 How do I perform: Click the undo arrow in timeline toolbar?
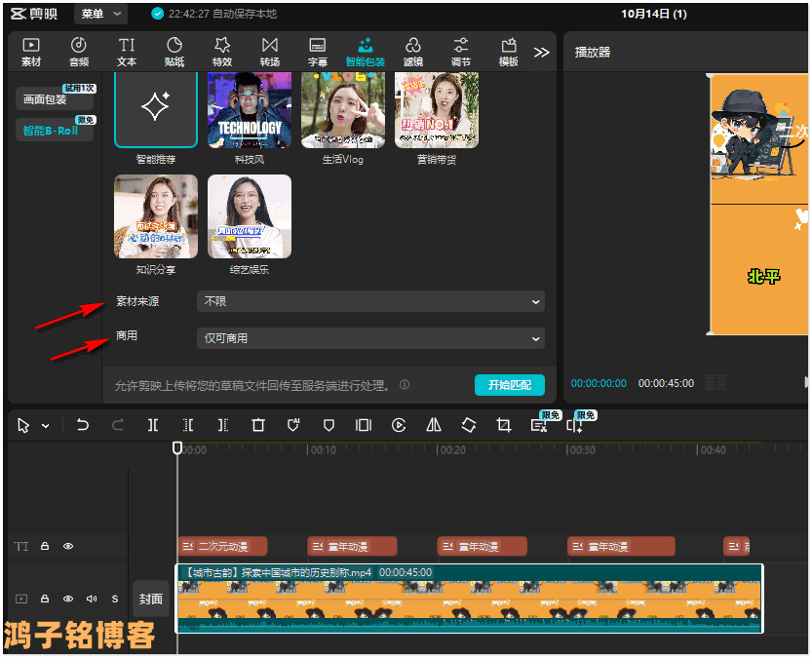pyautogui.click(x=83, y=425)
